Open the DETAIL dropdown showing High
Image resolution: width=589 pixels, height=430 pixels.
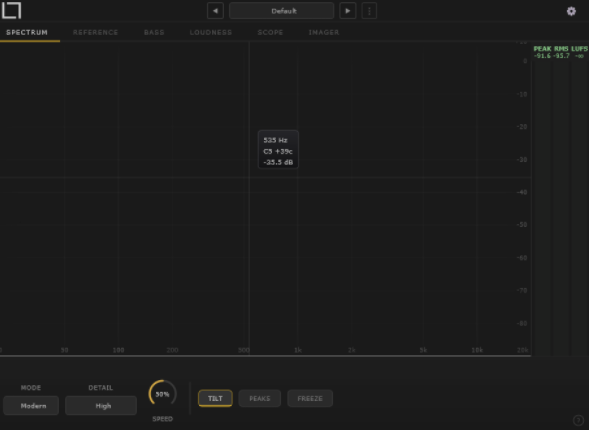point(101,406)
